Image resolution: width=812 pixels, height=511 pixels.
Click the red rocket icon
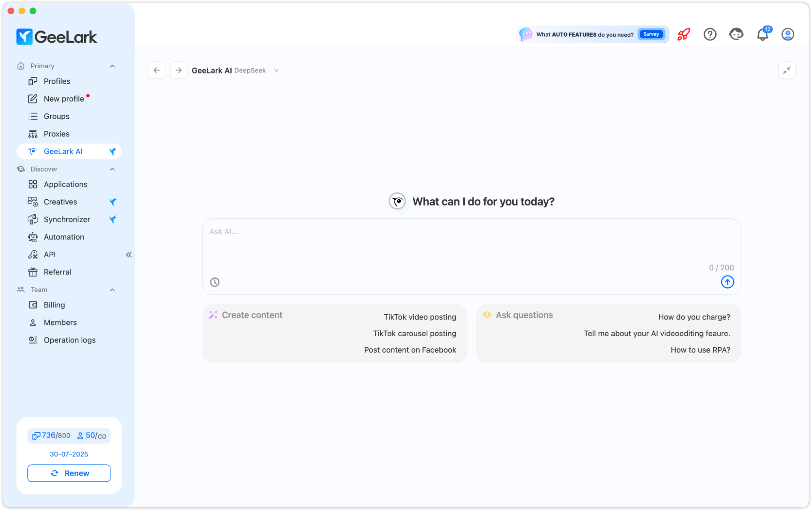click(x=684, y=34)
